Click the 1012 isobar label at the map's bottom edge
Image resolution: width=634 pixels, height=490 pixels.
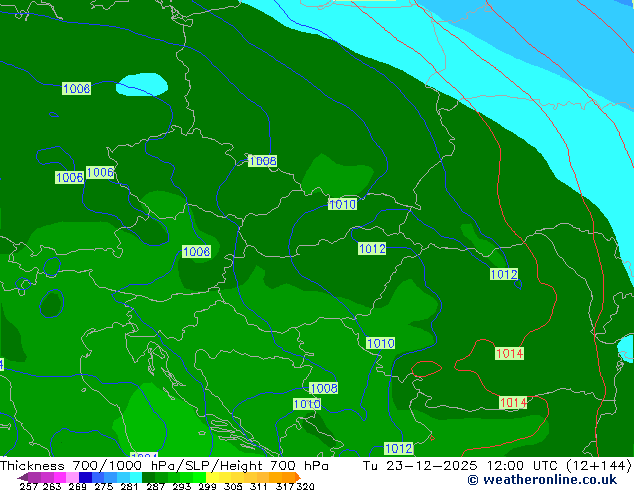[x=399, y=448]
